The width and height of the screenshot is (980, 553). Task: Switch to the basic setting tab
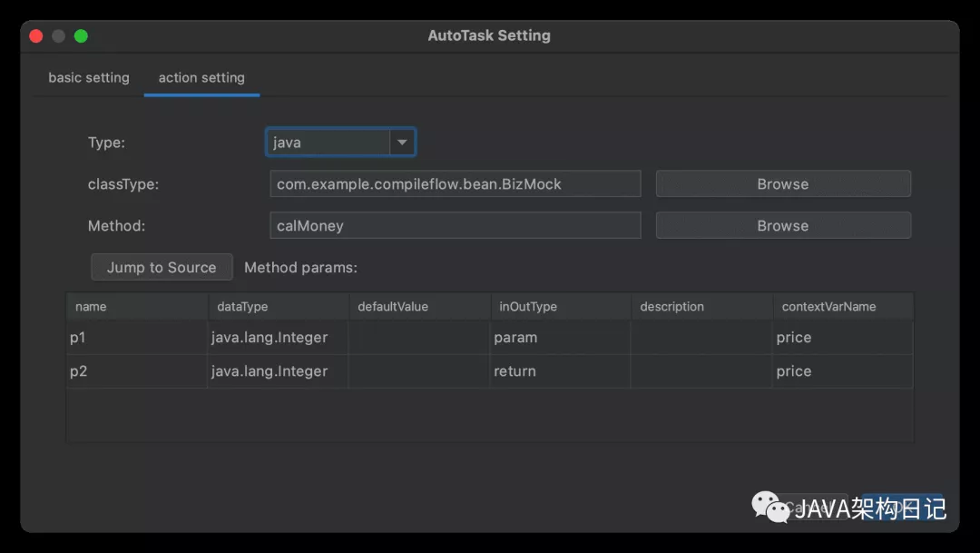pyautogui.click(x=89, y=78)
